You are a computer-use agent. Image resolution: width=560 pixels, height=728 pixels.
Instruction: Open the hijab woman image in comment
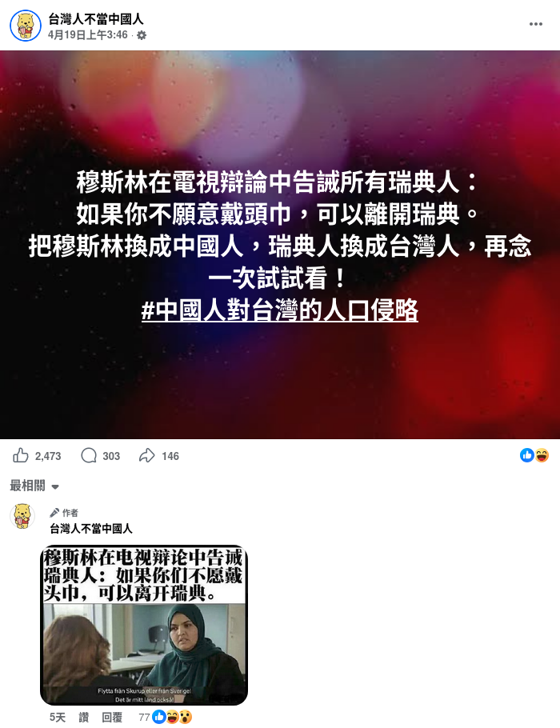144,626
